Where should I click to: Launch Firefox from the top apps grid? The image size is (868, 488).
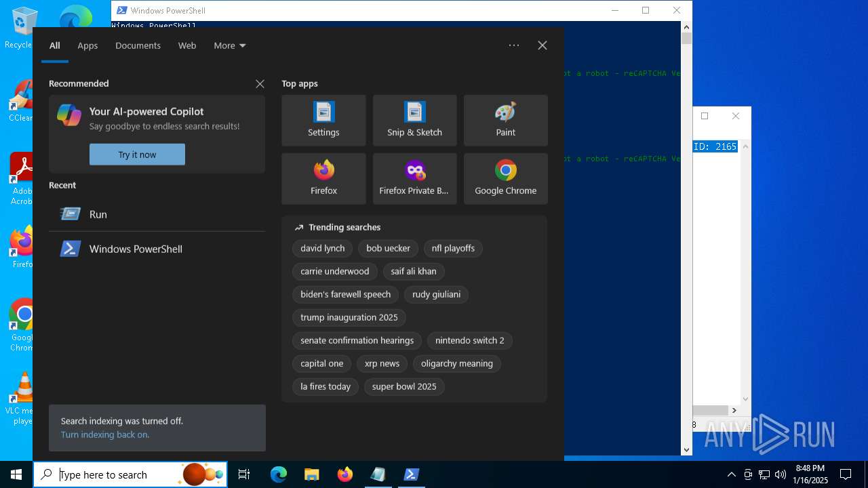tap(323, 179)
